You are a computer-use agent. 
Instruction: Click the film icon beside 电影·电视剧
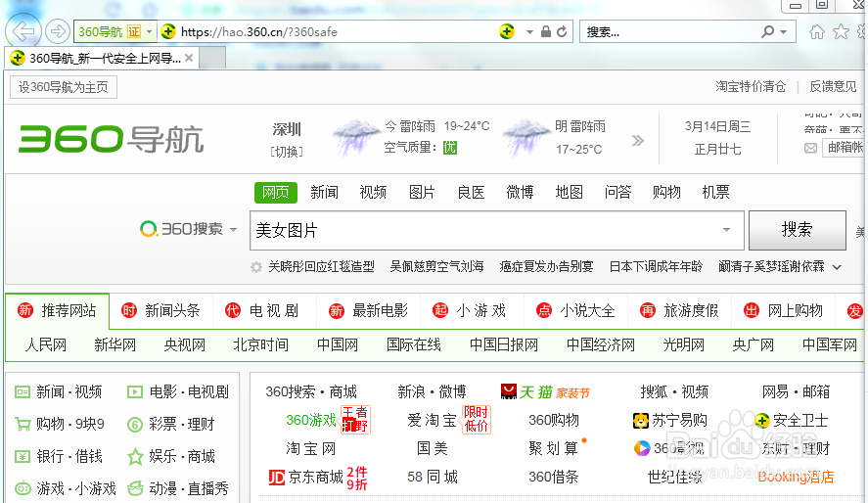tap(135, 392)
